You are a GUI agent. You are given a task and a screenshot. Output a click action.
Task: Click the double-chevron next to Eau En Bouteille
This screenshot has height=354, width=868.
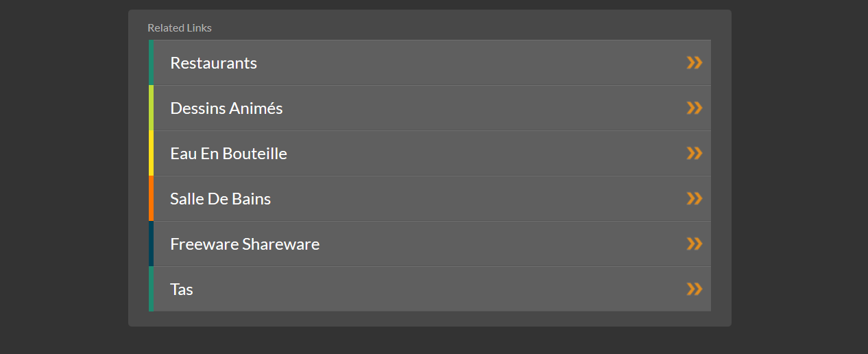click(695, 153)
